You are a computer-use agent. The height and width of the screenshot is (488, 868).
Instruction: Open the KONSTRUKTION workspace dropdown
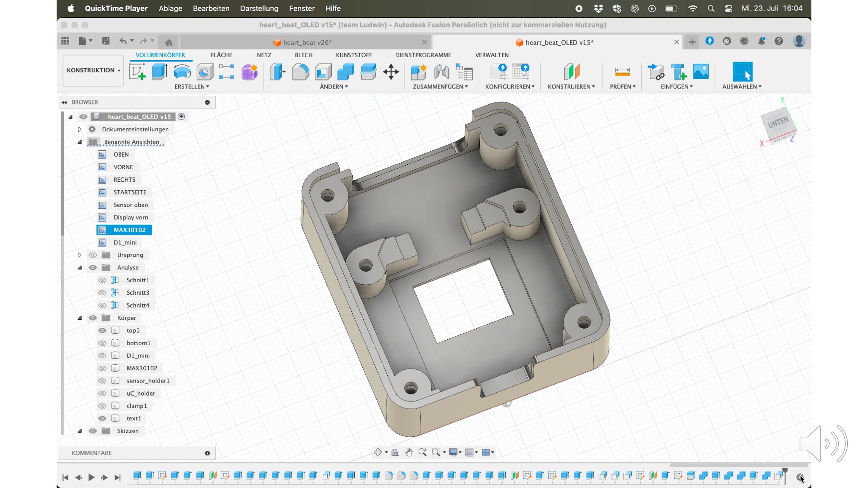coord(93,70)
